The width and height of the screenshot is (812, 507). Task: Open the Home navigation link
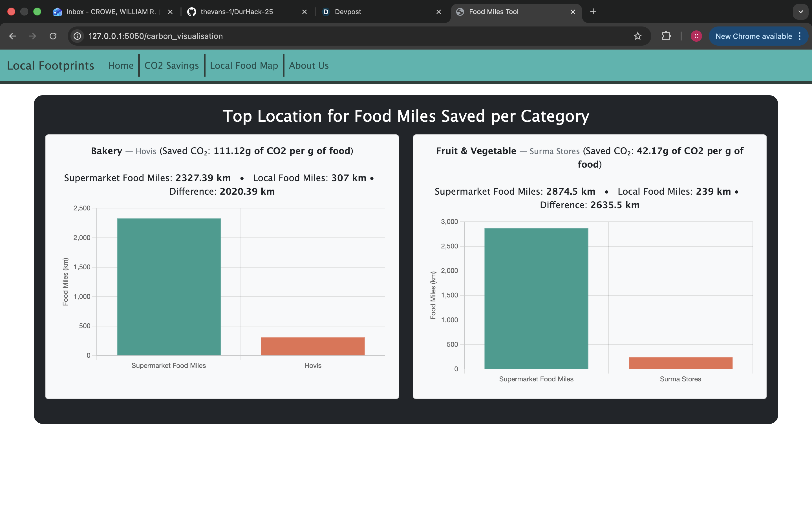(121, 66)
